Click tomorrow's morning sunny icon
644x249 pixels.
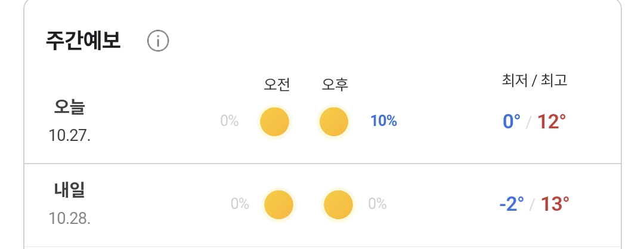click(279, 205)
